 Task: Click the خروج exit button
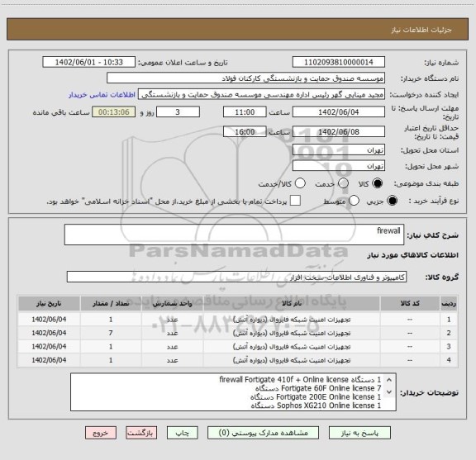(101, 433)
